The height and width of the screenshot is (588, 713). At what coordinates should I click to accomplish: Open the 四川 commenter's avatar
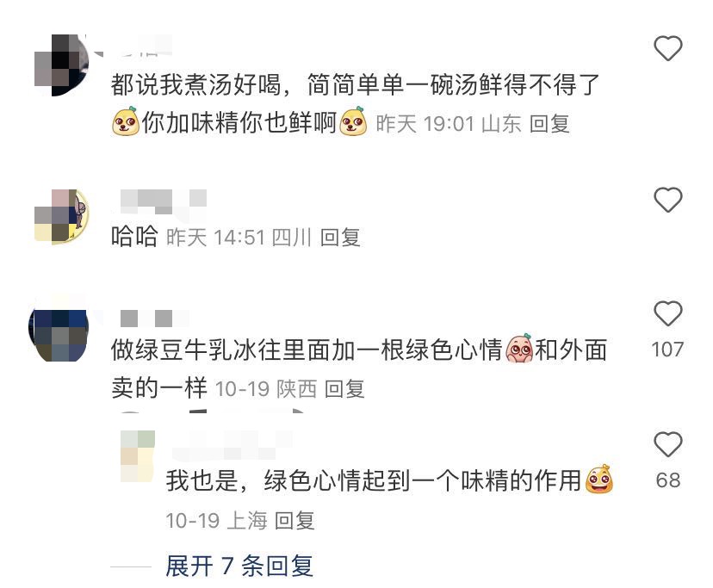click(62, 216)
